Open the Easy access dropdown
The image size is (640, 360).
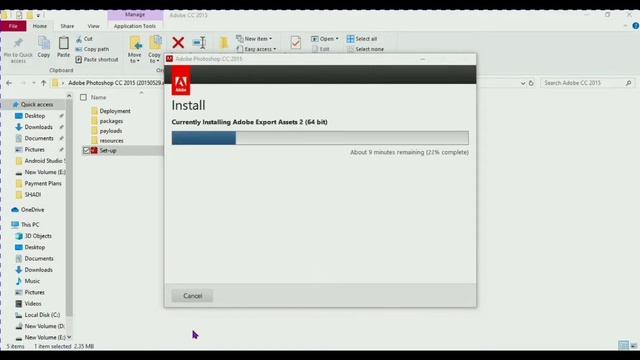click(256, 49)
